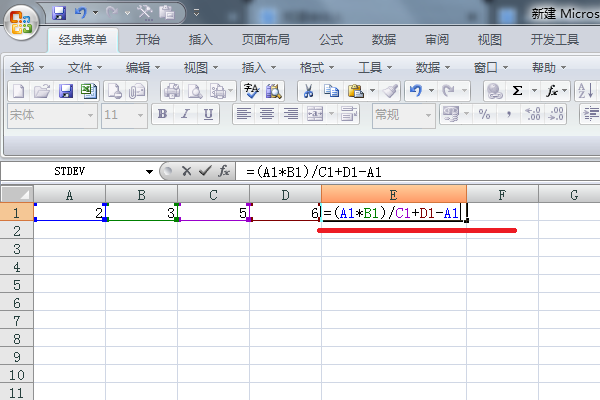Toggle bold formatting
The width and height of the screenshot is (600, 400).
pos(162,114)
